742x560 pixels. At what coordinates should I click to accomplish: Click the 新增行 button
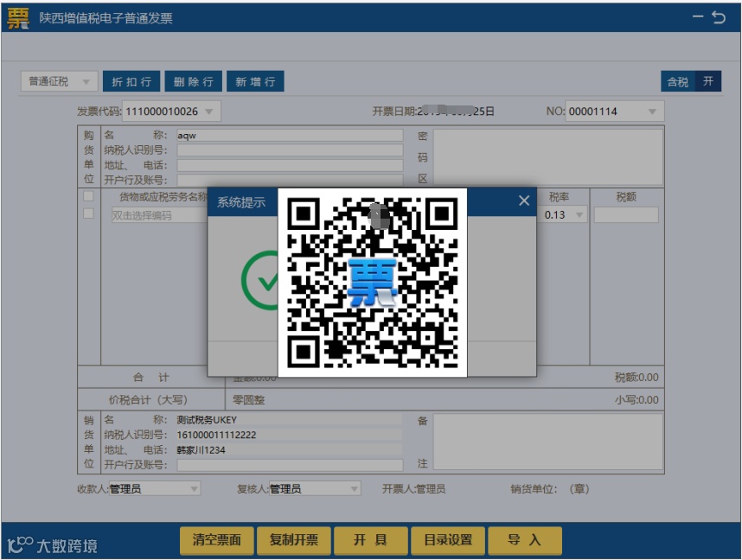[x=255, y=81]
